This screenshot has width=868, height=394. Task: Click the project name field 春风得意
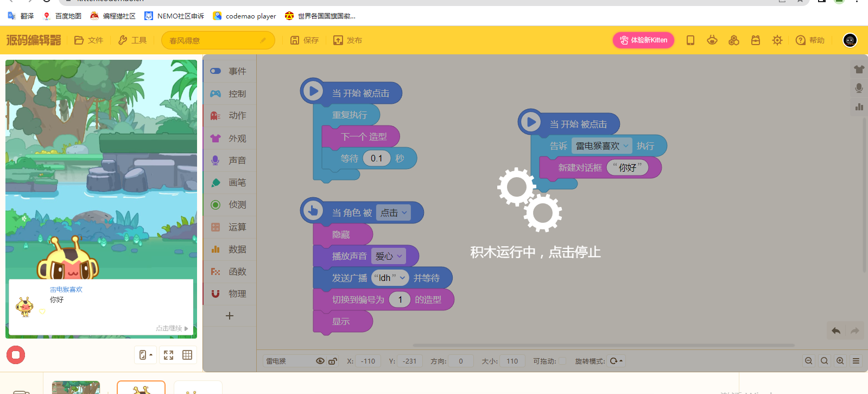point(218,40)
